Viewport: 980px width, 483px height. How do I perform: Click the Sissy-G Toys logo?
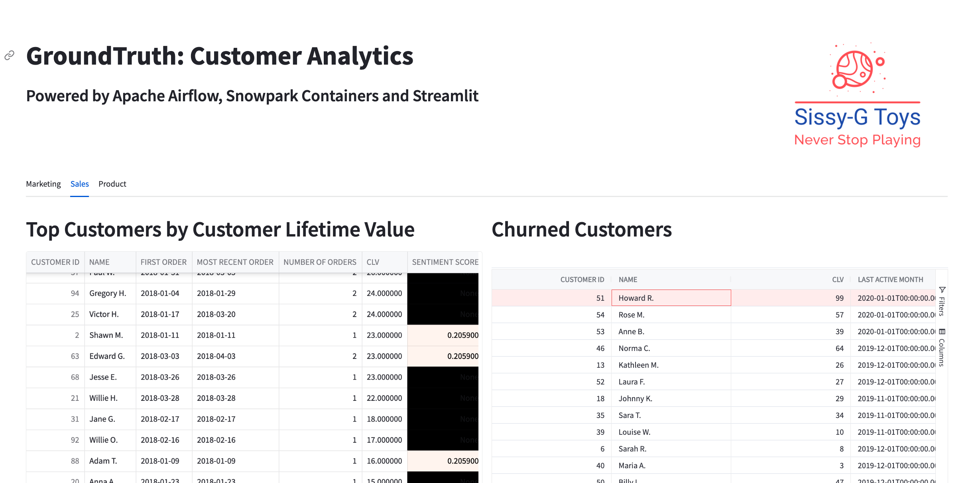[x=857, y=96]
